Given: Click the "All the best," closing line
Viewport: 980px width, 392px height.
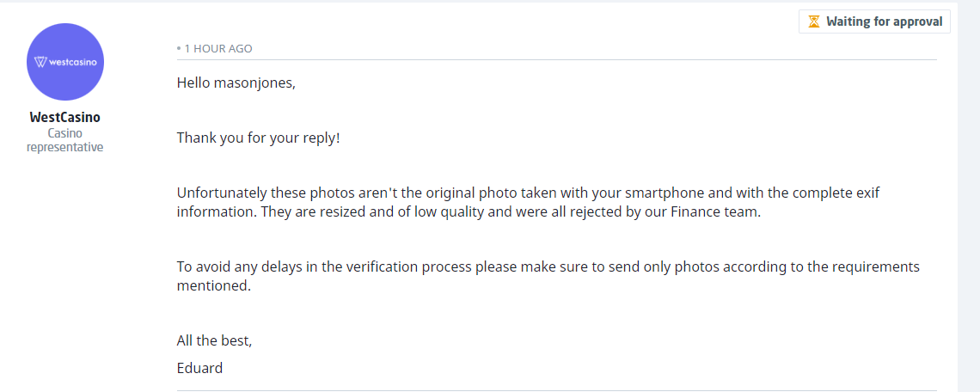Looking at the screenshot, I should 214,340.
